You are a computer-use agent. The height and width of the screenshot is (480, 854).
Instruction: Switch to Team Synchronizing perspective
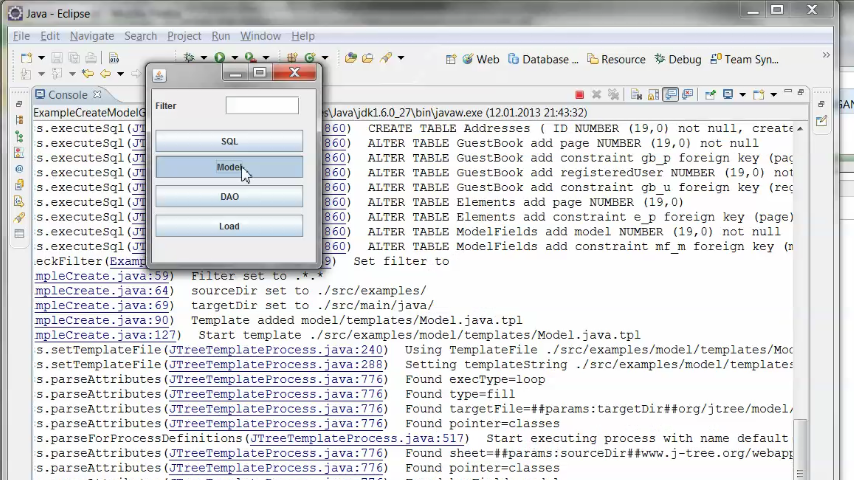pos(745,59)
